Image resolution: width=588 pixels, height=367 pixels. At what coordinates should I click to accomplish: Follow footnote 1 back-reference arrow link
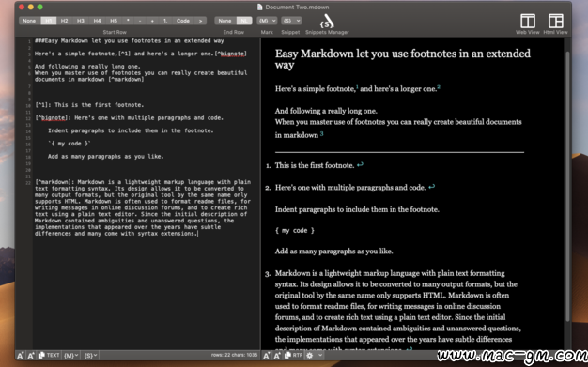pos(360,164)
